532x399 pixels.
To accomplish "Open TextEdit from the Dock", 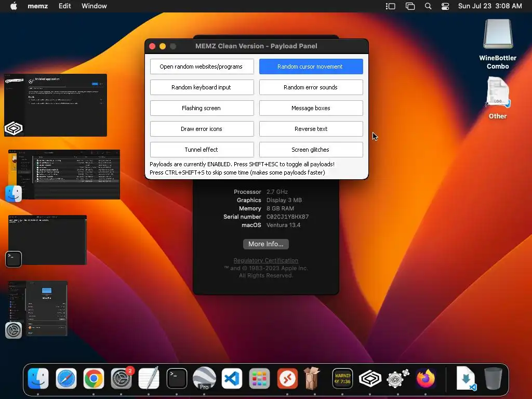I will [149, 378].
